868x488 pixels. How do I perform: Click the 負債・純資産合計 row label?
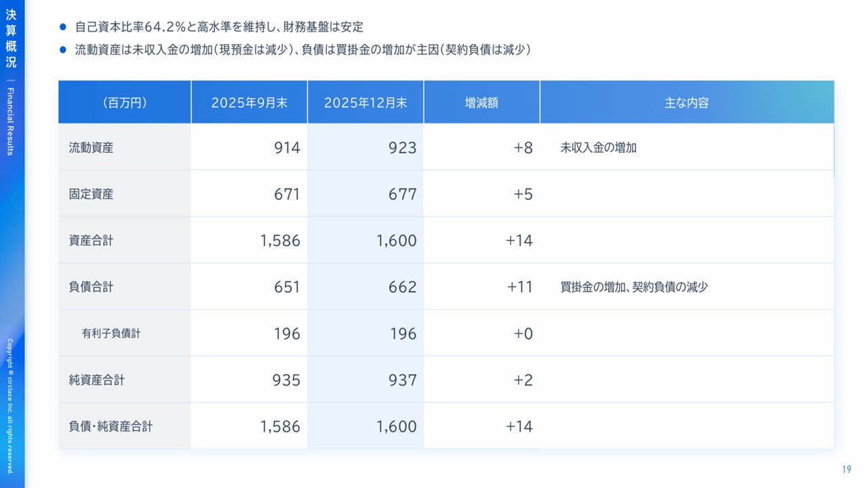(111, 427)
